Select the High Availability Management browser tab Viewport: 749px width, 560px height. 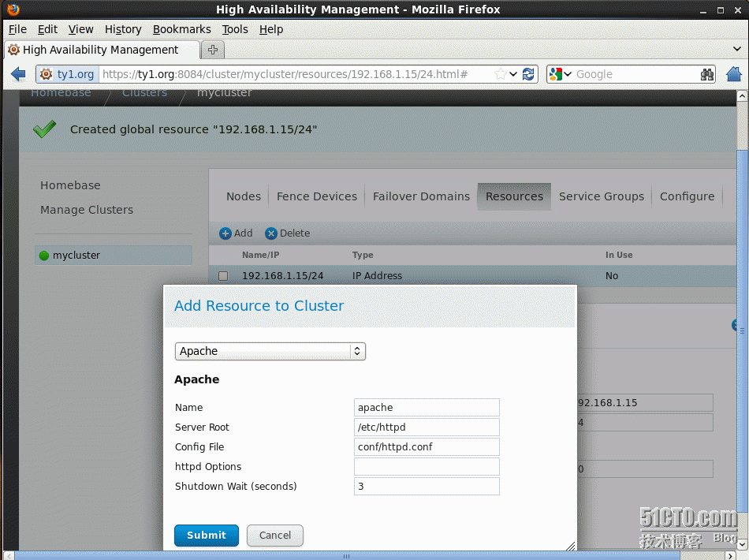pos(101,50)
